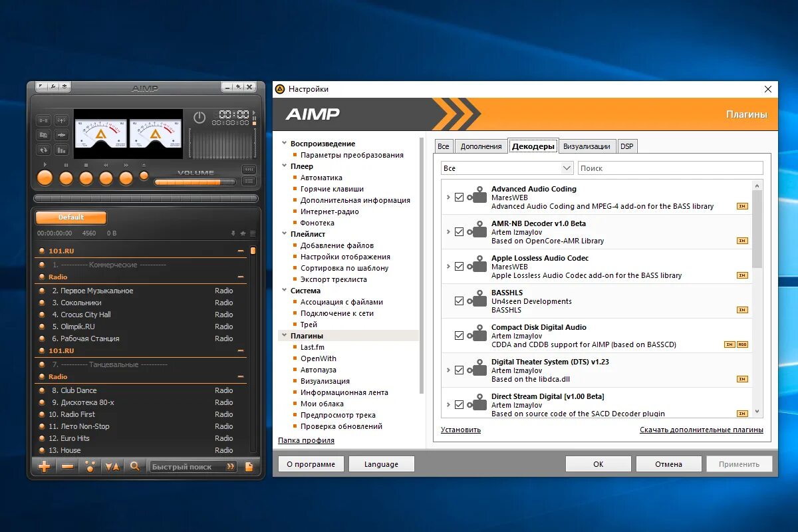Collapse the Плеер settings section
Viewport: 798px width, 532px height.
pyautogui.click(x=284, y=166)
